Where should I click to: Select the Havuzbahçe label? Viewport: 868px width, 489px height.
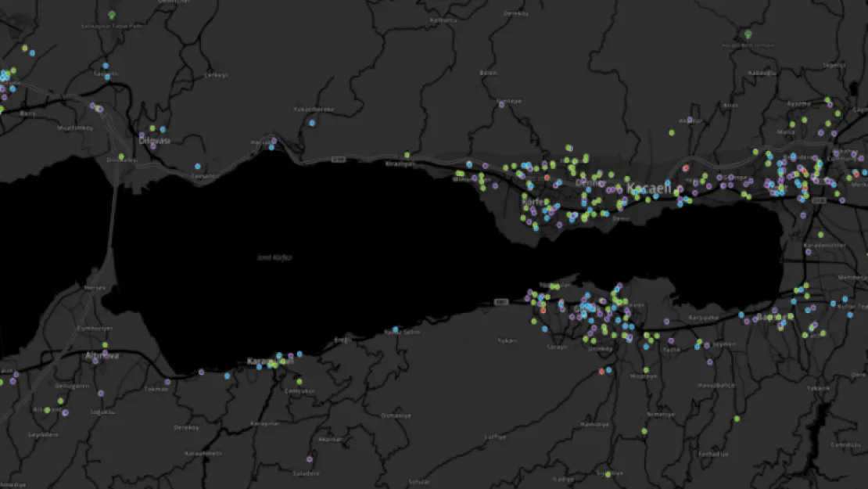(716, 385)
